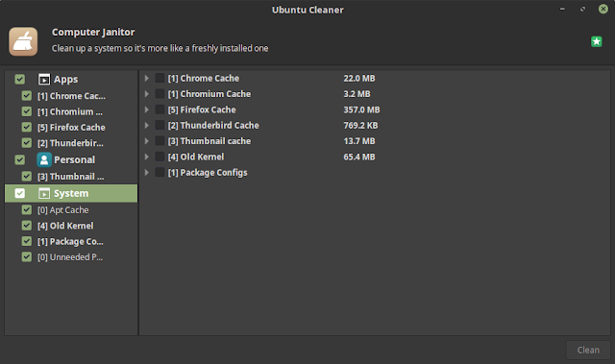Click the 3.2 MB size value
This screenshot has width=615, height=364.
tap(357, 94)
